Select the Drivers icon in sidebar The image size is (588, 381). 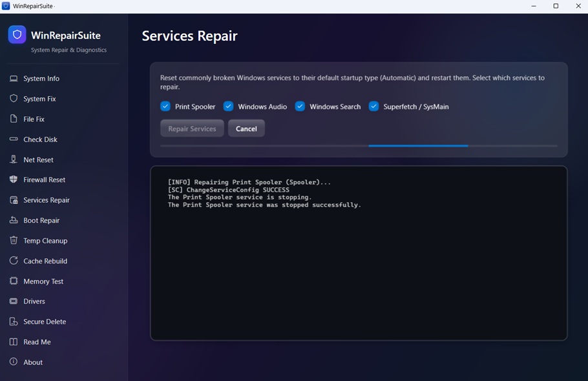click(x=13, y=301)
